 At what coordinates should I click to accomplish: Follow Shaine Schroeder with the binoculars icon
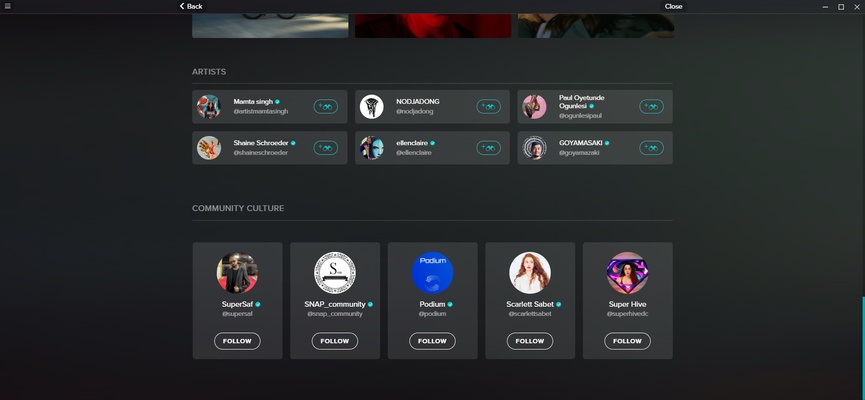325,148
